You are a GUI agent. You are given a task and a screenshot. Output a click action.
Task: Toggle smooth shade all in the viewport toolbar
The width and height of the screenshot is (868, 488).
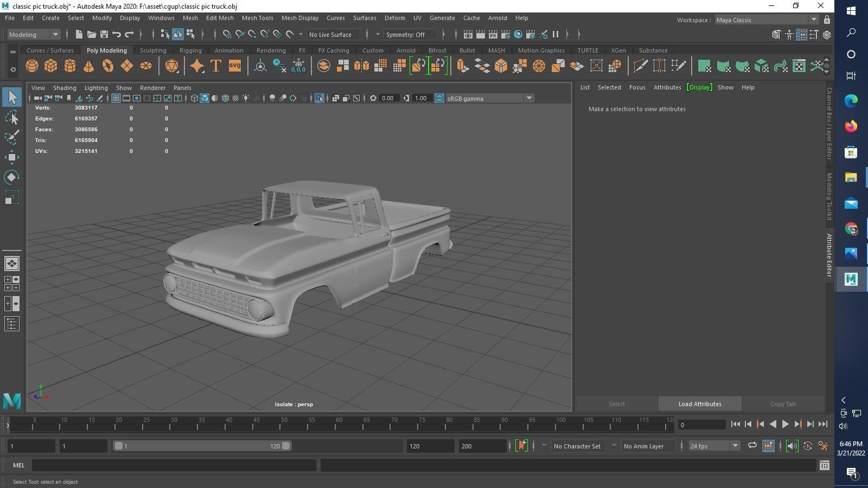[x=205, y=98]
